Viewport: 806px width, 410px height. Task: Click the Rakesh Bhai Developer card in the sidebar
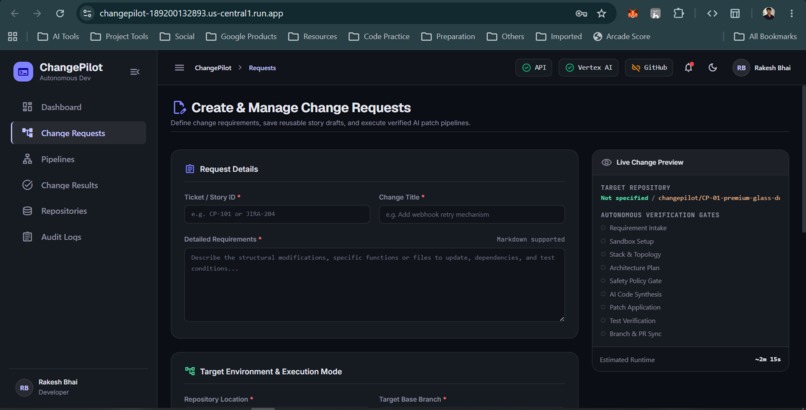pyautogui.click(x=78, y=387)
